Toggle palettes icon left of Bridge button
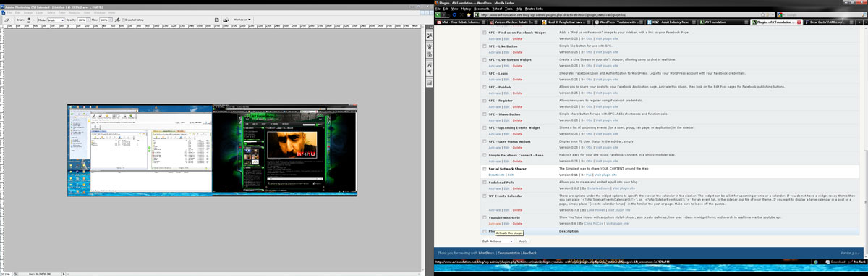The width and height of the screenshot is (868, 276). 216,20
